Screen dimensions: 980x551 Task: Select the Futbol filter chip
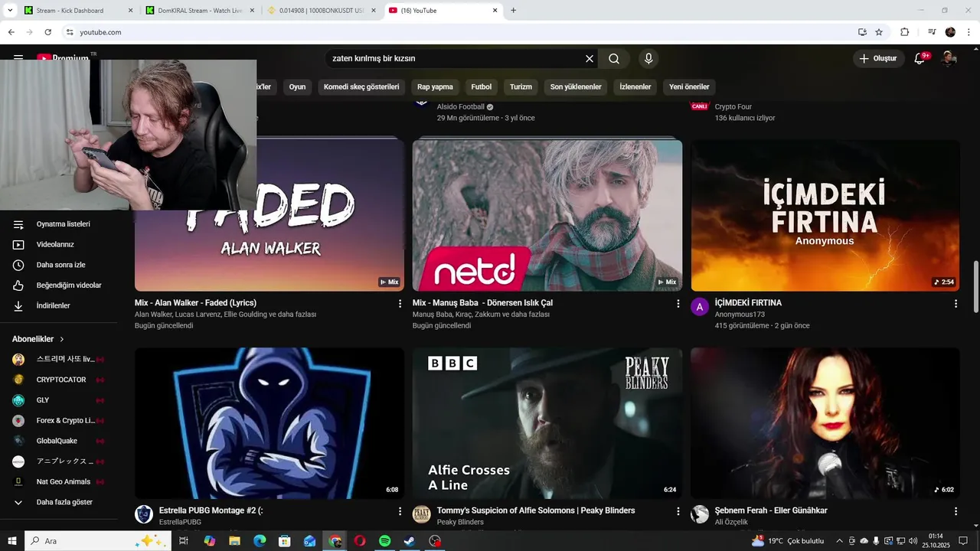482,86
